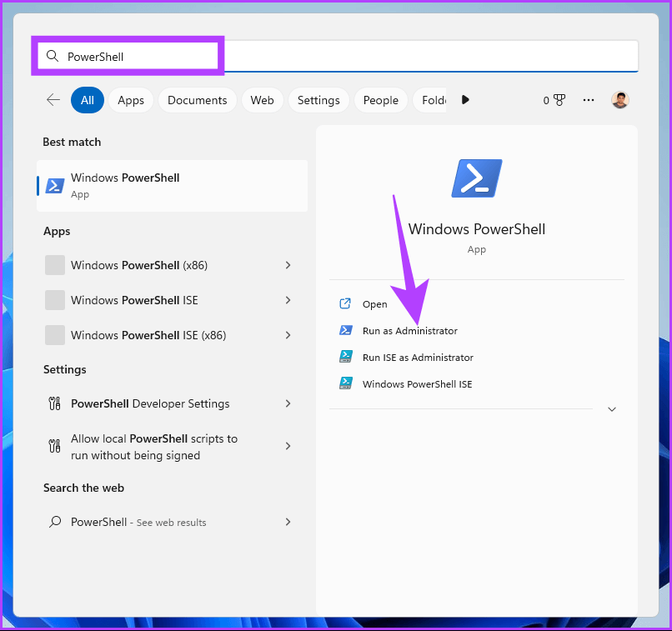Expand PowerShell Developer Settings chevron
This screenshot has width=672, height=631.
click(288, 403)
